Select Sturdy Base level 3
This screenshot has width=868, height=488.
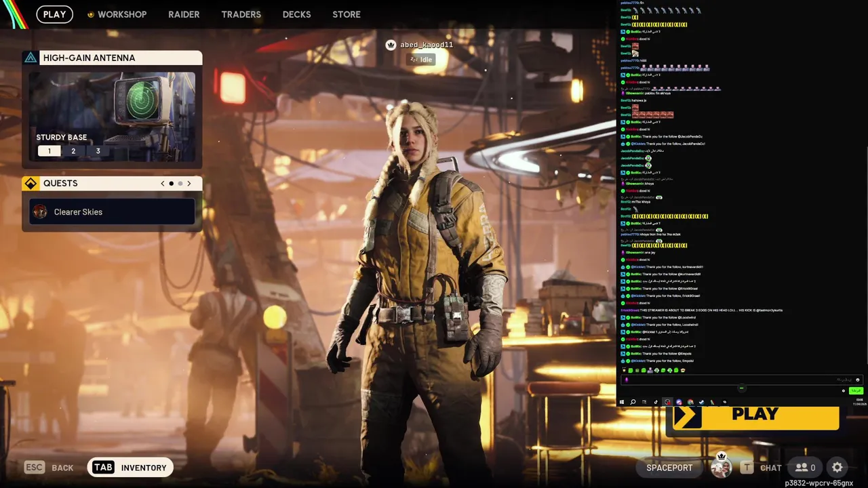pos(98,150)
